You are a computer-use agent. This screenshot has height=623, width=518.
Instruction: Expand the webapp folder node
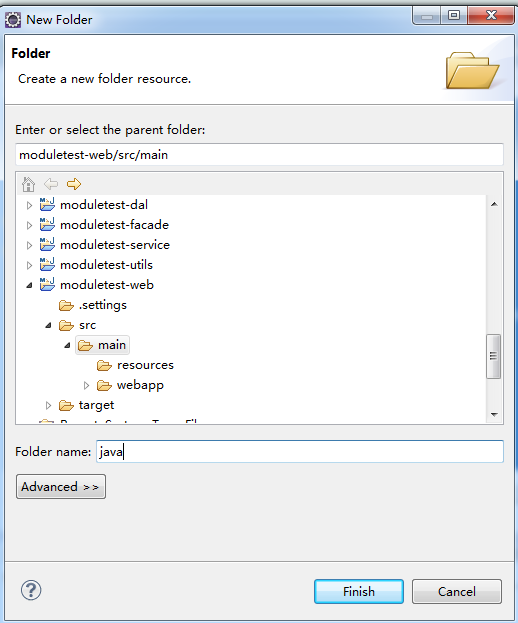click(x=87, y=385)
